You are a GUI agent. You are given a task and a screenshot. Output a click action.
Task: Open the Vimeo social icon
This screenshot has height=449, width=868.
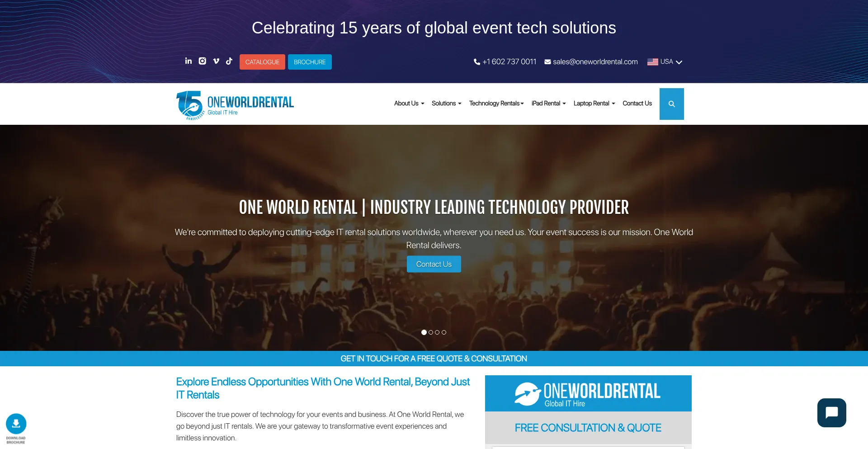point(216,61)
